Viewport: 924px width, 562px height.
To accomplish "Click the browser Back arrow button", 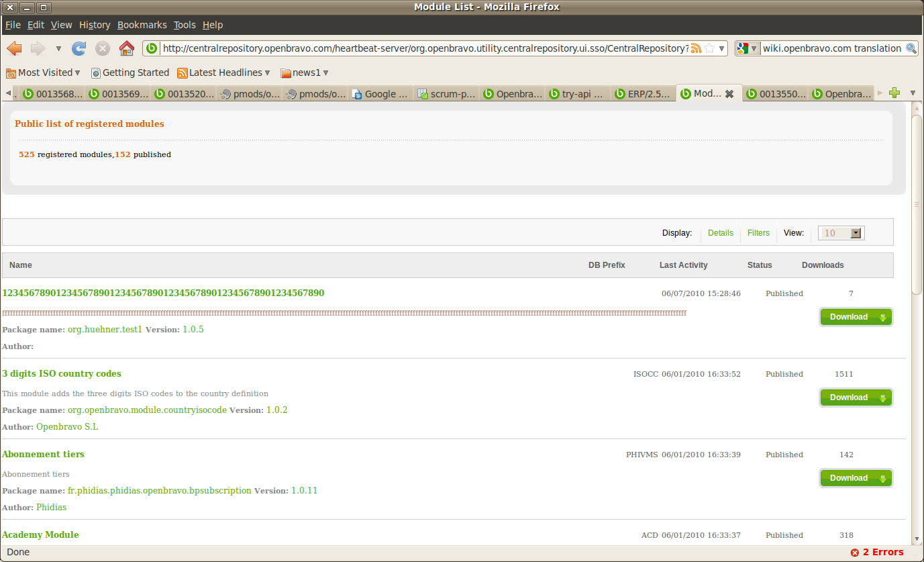I will point(15,48).
